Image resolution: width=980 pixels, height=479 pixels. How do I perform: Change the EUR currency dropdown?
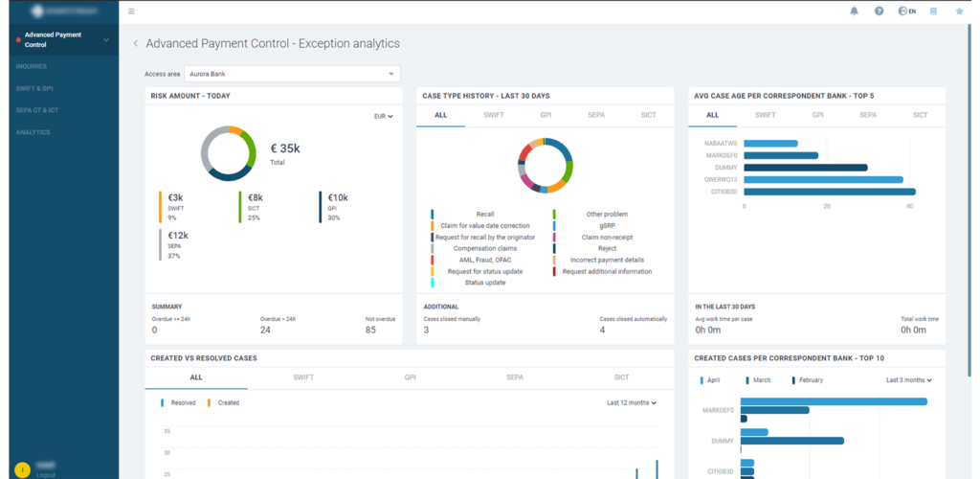pyautogui.click(x=383, y=116)
